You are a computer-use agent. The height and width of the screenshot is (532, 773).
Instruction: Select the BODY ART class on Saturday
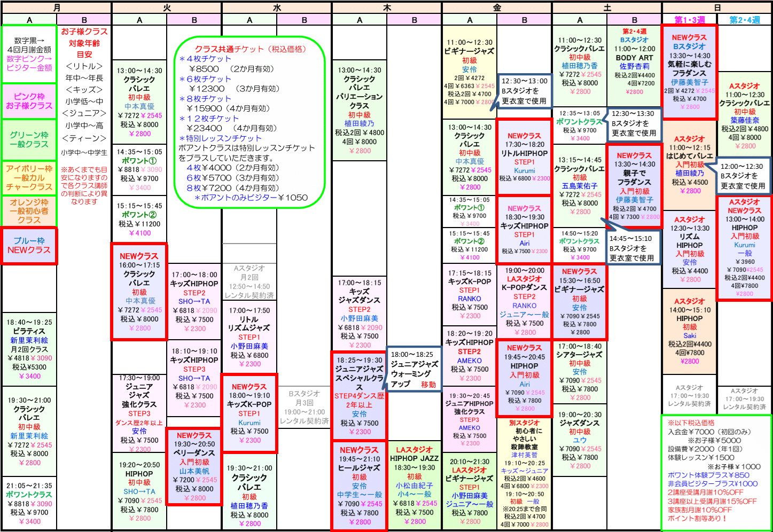(634, 61)
